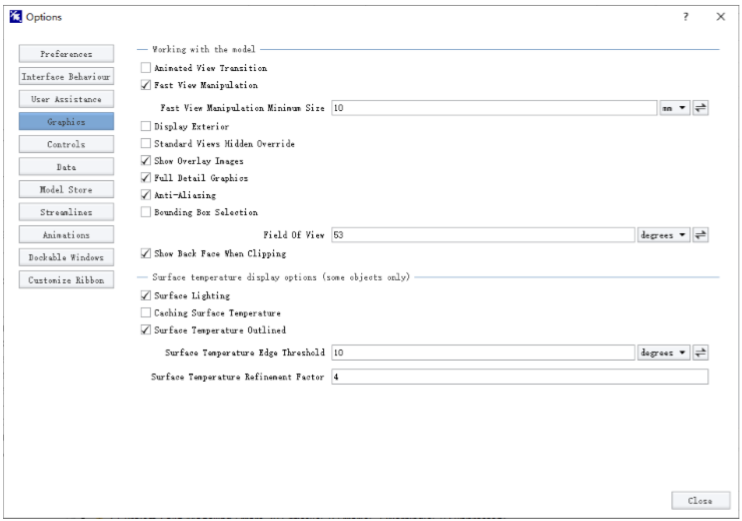Image resolution: width=742 pixels, height=521 pixels.
Task: Uncheck Fast View Manipulation
Action: (146, 85)
